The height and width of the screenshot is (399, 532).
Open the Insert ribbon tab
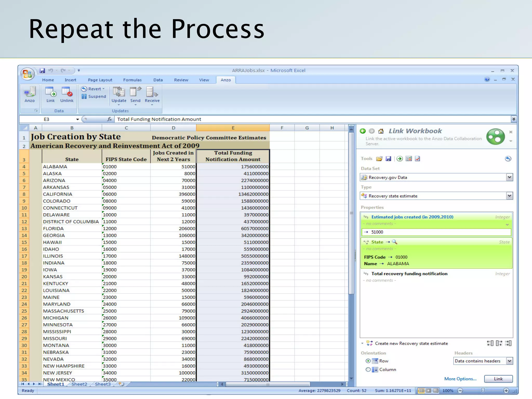pyautogui.click(x=70, y=80)
